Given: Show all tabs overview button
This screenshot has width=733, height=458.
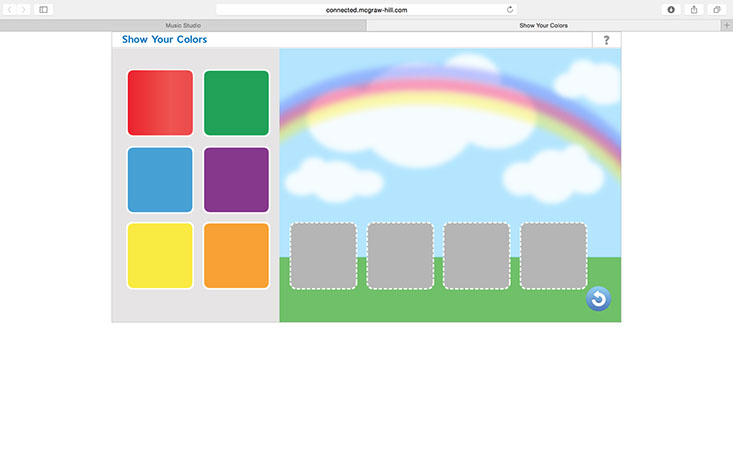Looking at the screenshot, I should (x=717, y=9).
